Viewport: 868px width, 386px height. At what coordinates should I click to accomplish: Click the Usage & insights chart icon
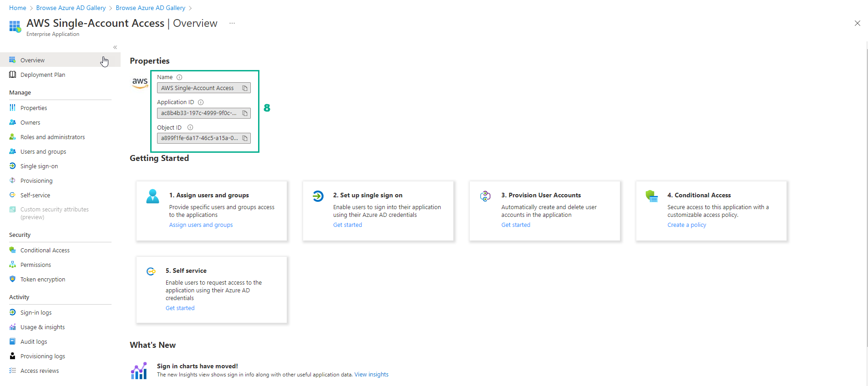13,327
